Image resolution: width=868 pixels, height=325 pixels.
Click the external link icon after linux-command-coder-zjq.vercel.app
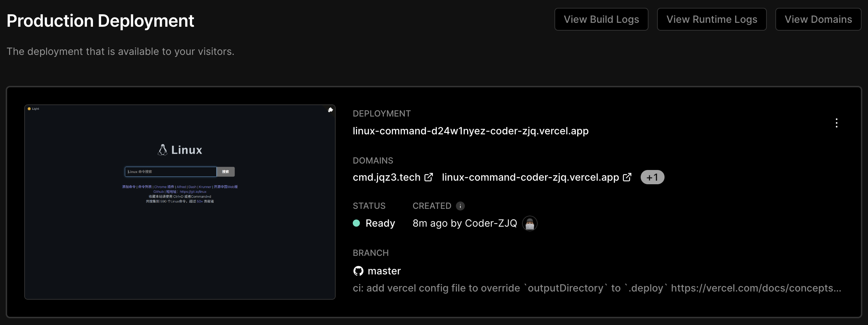(627, 177)
